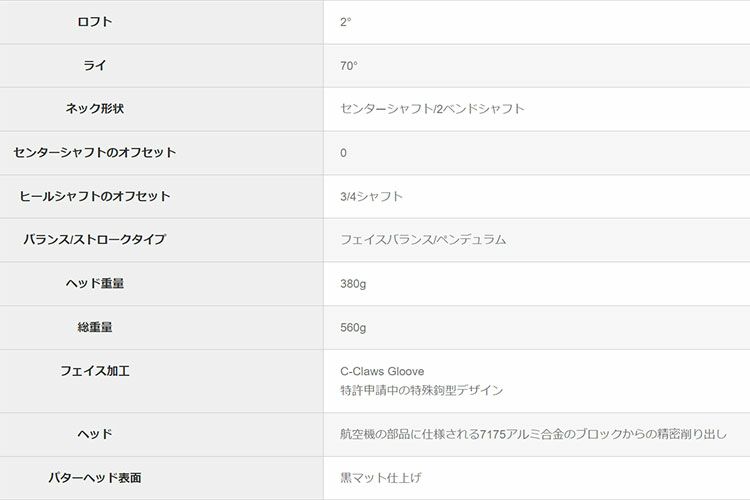750x500 pixels.
Task: Select the 3/4シャフト value
Action: tap(371, 196)
